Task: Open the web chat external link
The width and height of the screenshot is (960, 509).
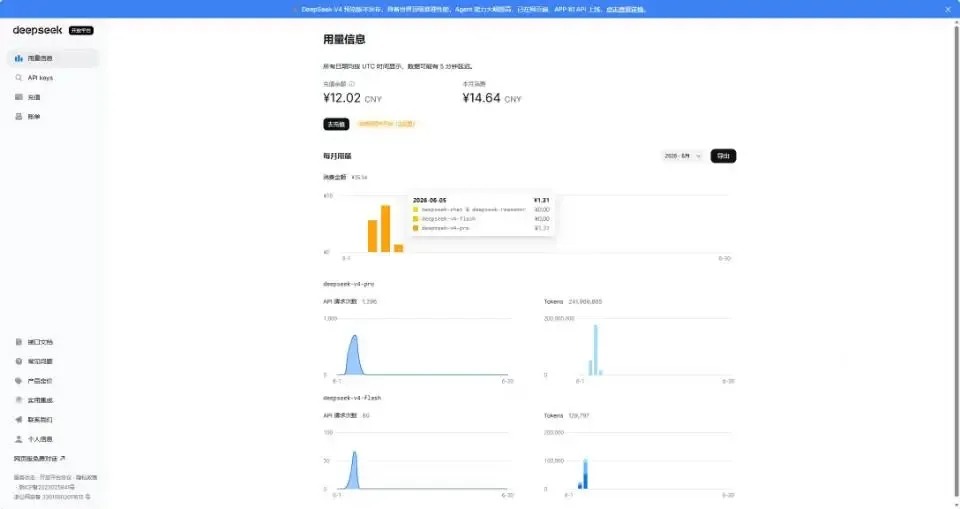Action: click(x=39, y=458)
